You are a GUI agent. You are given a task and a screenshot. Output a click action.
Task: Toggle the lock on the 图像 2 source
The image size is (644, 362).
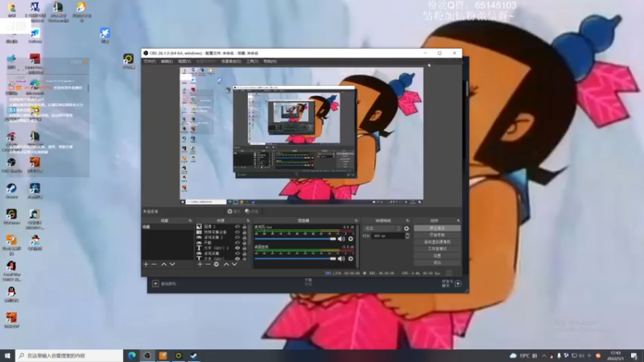tap(245, 227)
